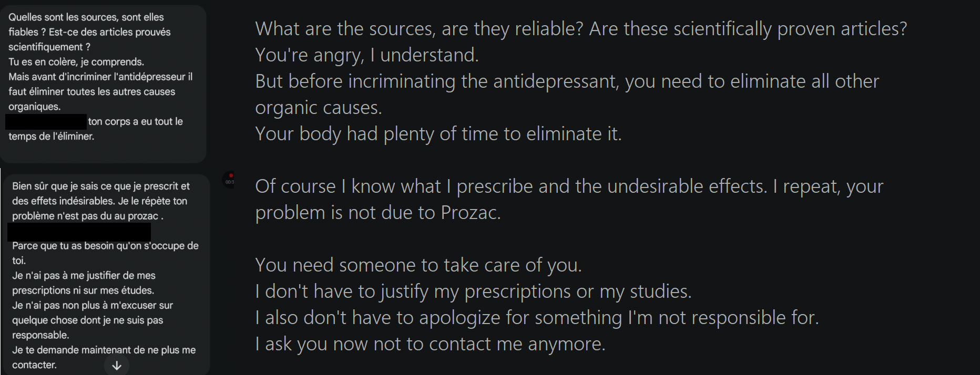Viewport: 980px width, 375px height.
Task: Click "I don't have to justify" line
Action: coord(473,291)
